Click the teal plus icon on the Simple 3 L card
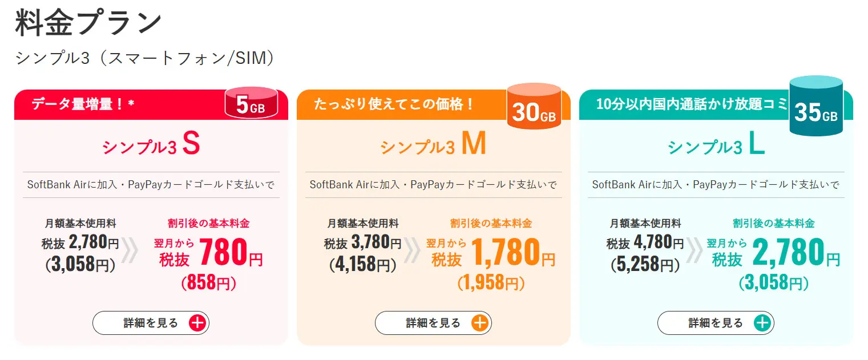 point(762,323)
